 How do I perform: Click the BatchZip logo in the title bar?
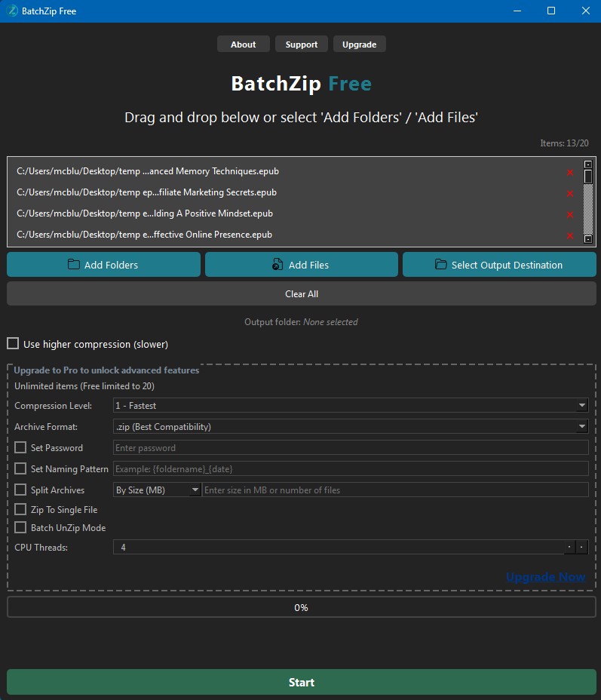click(13, 11)
